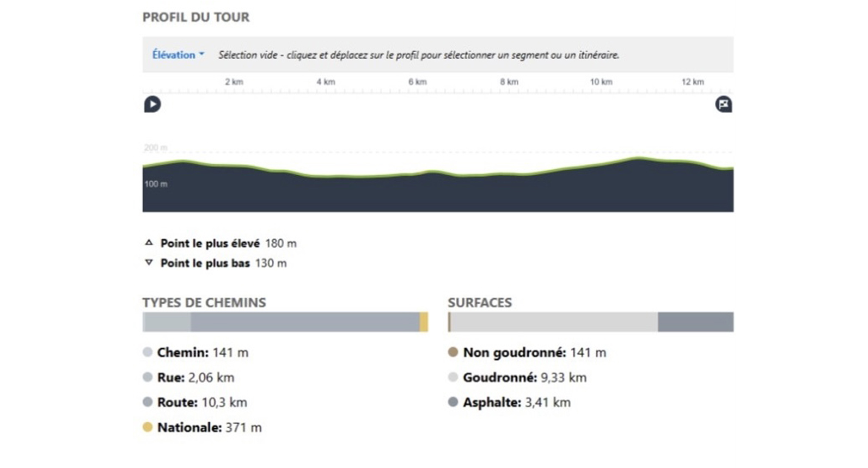This screenshot has height=468, width=868.
Task: Select the Route legend dot
Action: click(x=148, y=402)
